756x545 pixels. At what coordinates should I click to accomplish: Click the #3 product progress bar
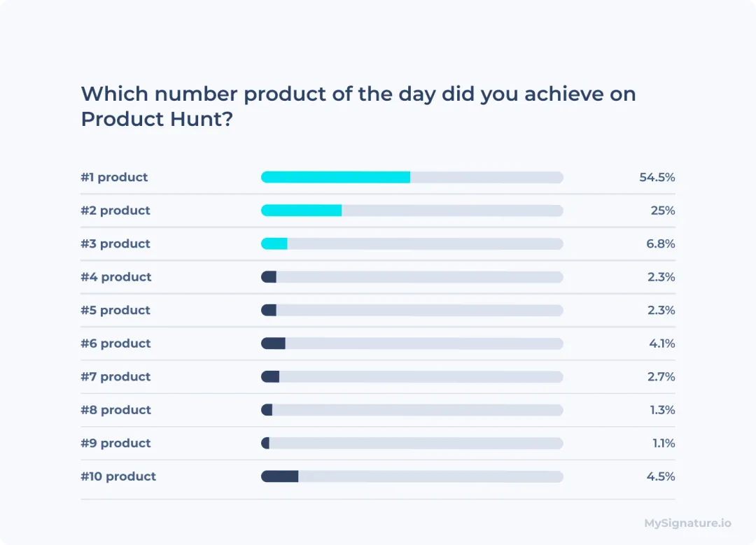[274, 244]
